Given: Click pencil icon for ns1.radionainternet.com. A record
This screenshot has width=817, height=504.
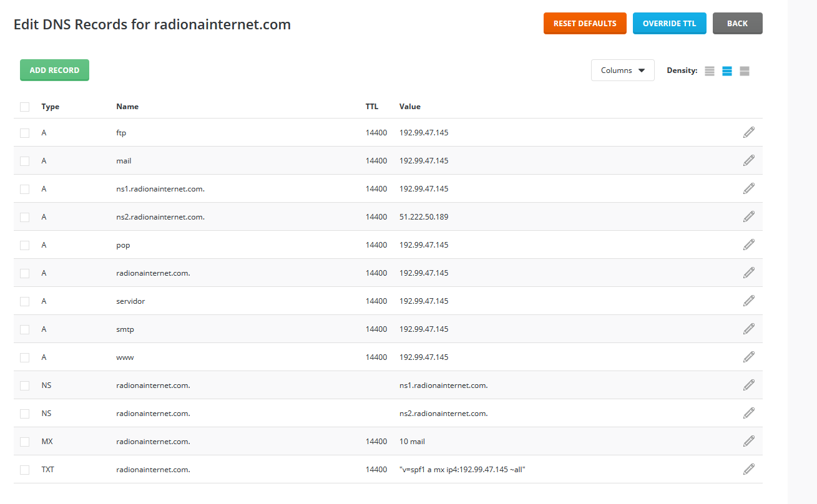Looking at the screenshot, I should tap(749, 188).
